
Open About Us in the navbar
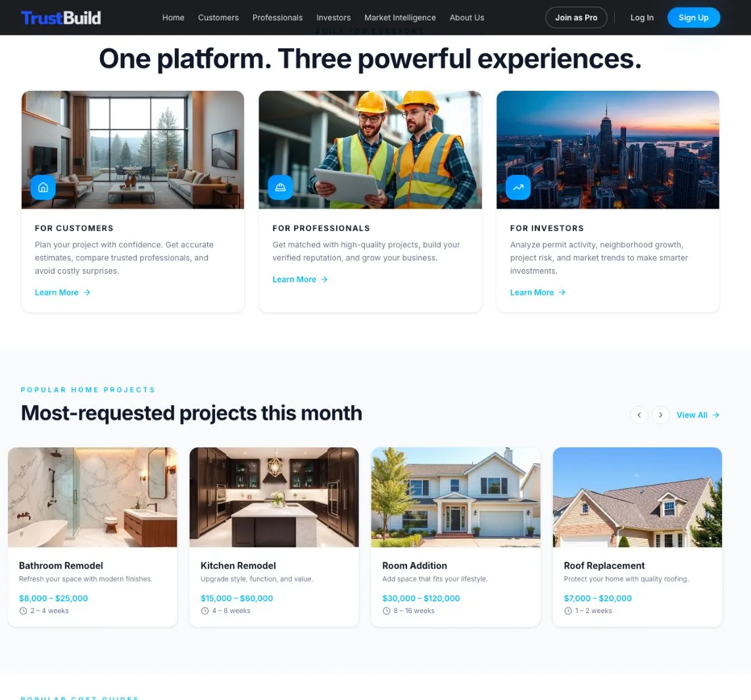466,18
